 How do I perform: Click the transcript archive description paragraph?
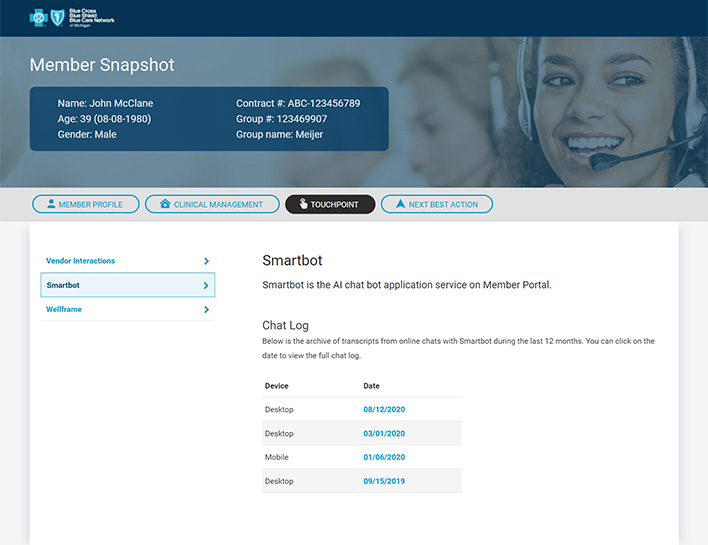coord(458,348)
